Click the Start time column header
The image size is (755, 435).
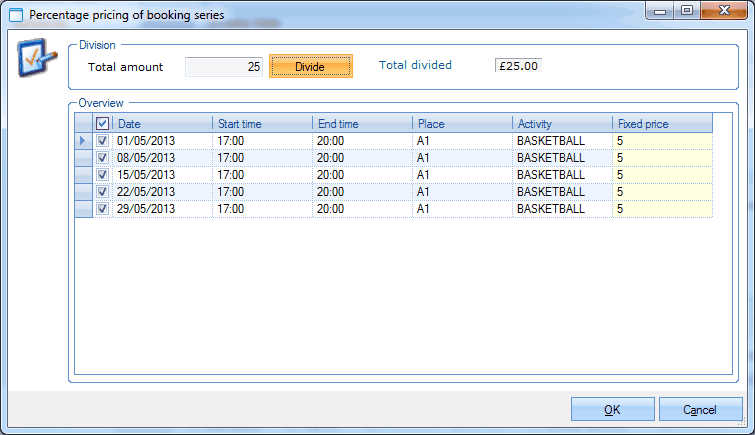[262, 124]
